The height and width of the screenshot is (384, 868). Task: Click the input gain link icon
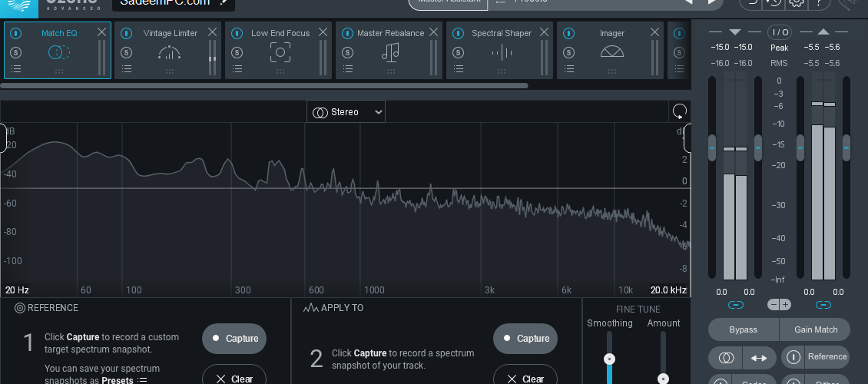tap(735, 305)
